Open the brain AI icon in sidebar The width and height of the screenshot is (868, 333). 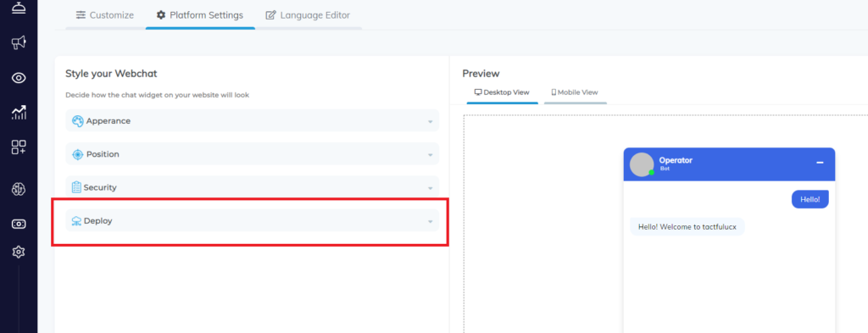[19, 189]
